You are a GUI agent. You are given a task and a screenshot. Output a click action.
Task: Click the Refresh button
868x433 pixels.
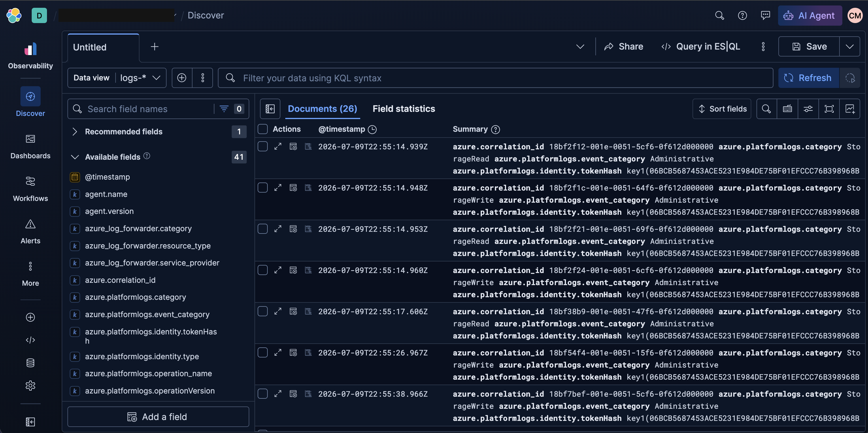(x=809, y=78)
